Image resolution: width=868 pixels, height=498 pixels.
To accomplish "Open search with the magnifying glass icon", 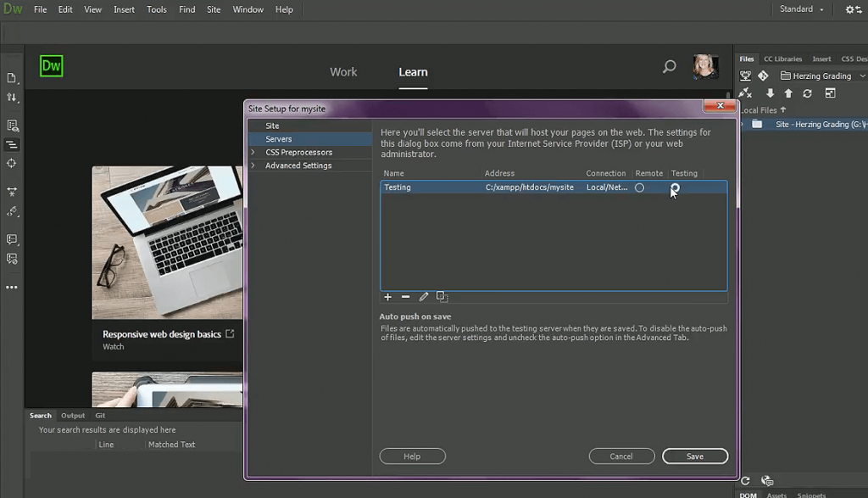I will [669, 66].
